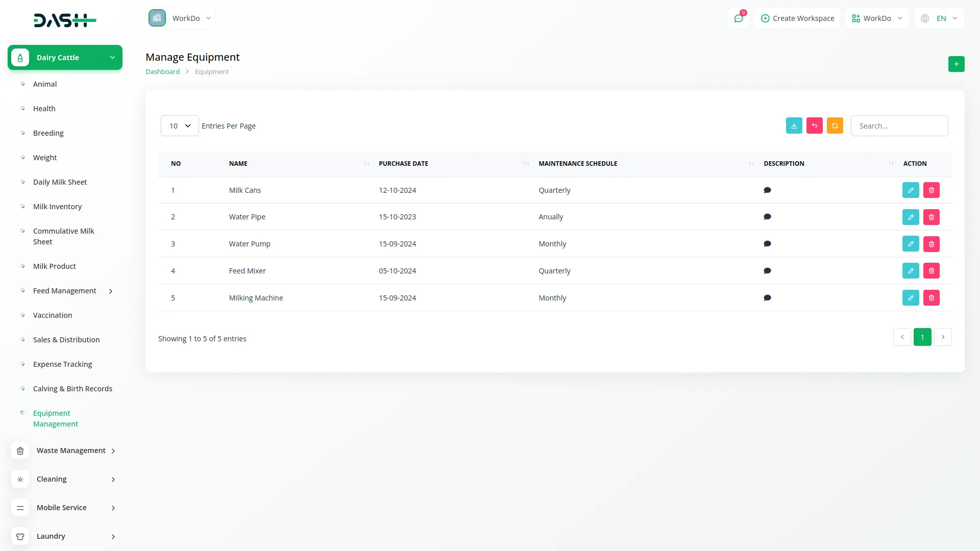The width and height of the screenshot is (980, 551).
Task: Open the entries per page dropdown
Action: click(180, 126)
